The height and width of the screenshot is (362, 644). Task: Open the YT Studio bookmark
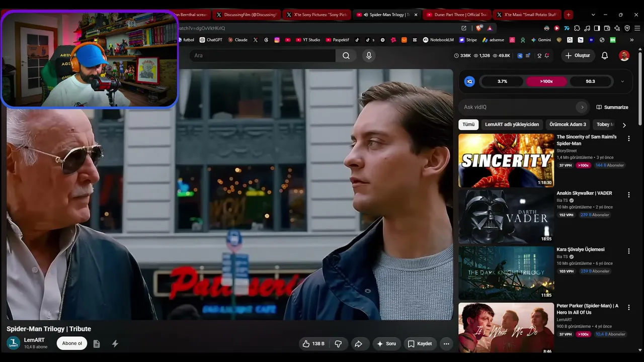[308, 40]
